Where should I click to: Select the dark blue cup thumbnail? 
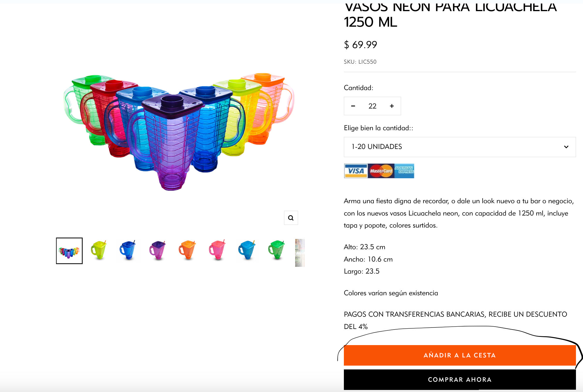pyautogui.click(x=128, y=251)
